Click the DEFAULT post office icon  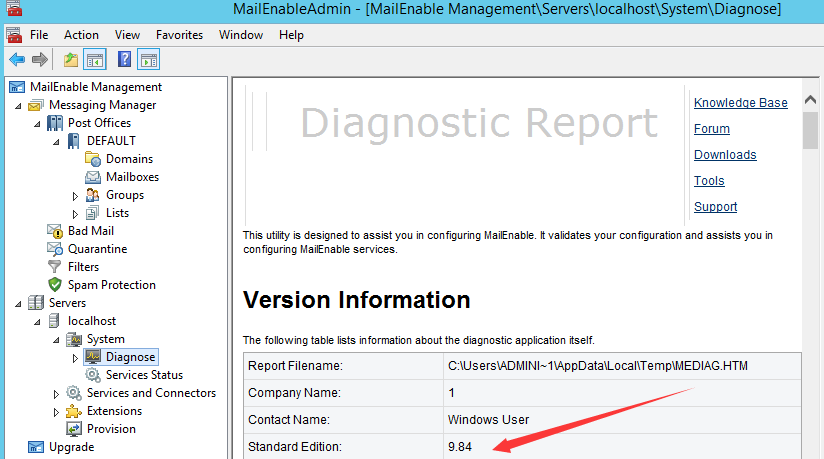click(74, 141)
